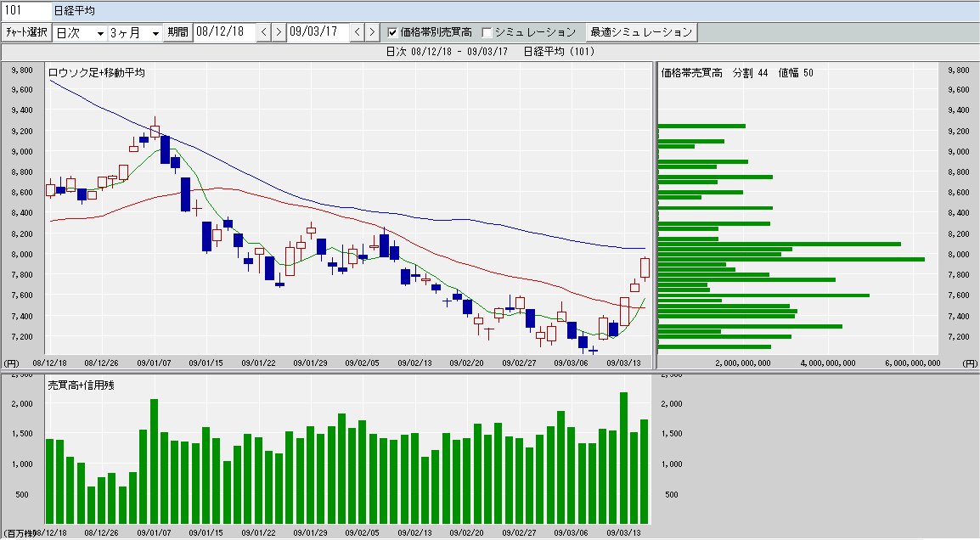Run 最適シミュレーション button
Viewport: 980px width, 540px height.
point(641,32)
